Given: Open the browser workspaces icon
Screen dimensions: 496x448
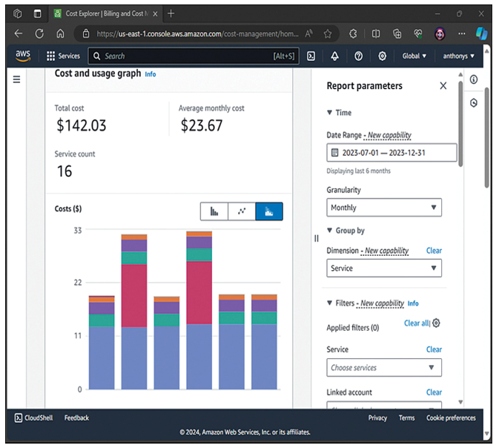Looking at the screenshot, I should [18, 13].
